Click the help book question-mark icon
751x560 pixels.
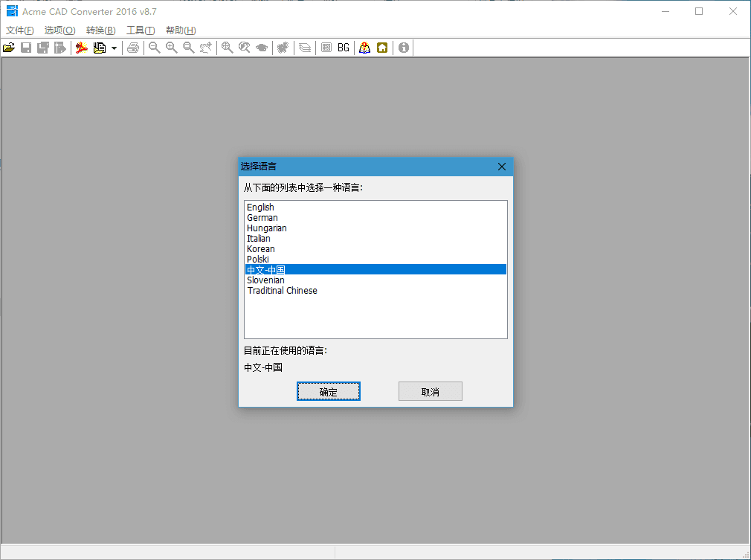365,48
